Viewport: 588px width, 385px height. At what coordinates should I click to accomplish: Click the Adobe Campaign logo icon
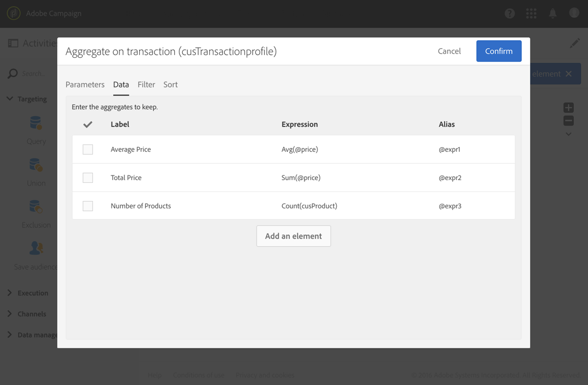pos(14,13)
